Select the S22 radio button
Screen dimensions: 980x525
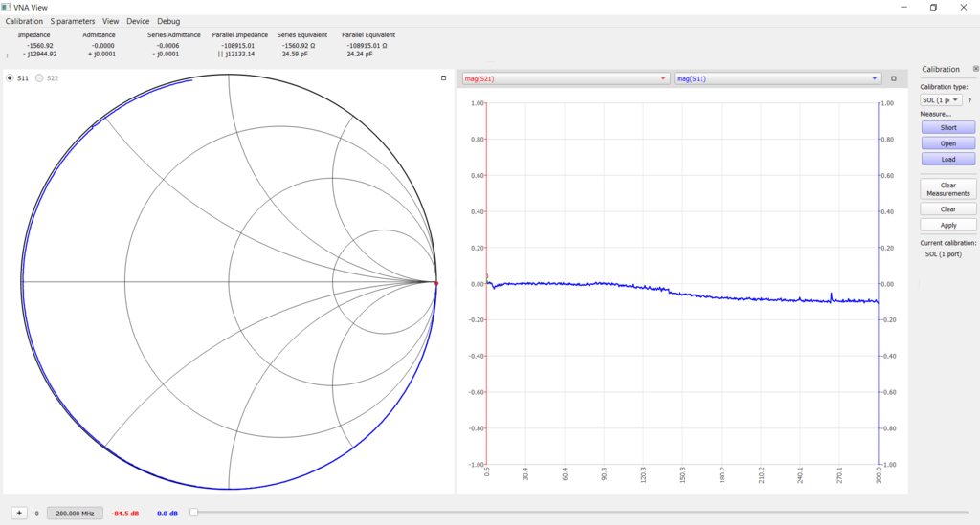pos(39,78)
